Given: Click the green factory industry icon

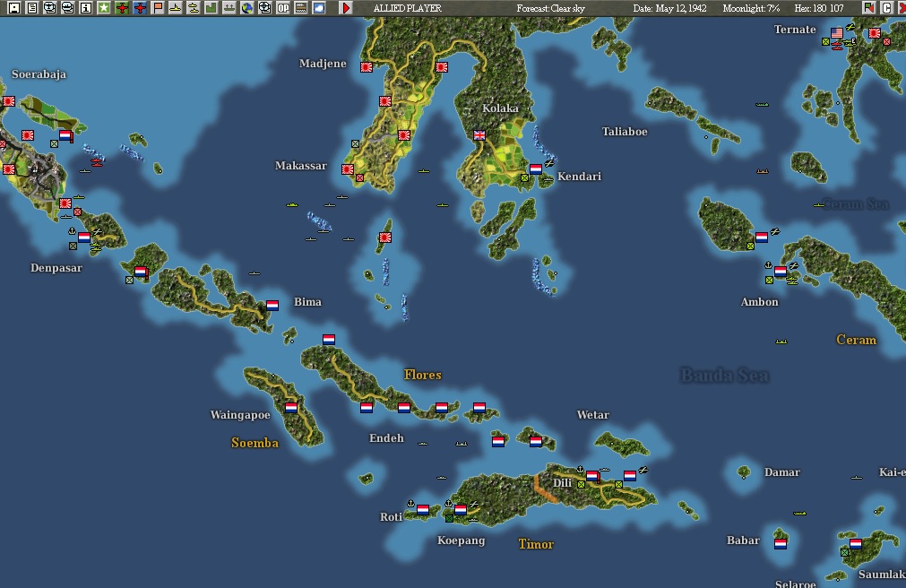Looking at the screenshot, I should (x=211, y=7).
